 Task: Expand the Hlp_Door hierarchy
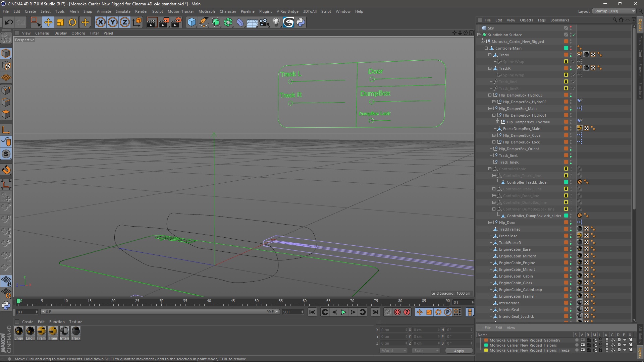[x=490, y=223]
